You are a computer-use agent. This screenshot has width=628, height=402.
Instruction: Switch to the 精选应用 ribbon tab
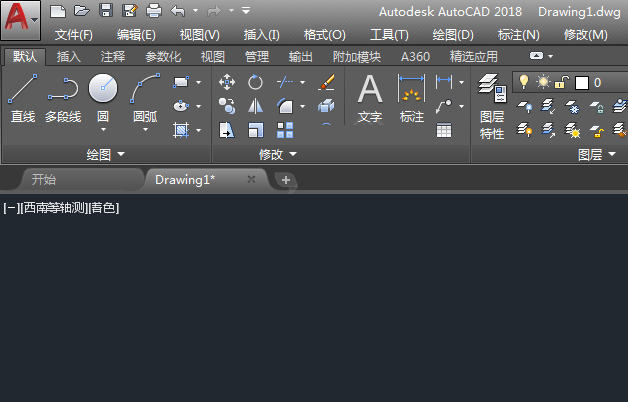474,56
